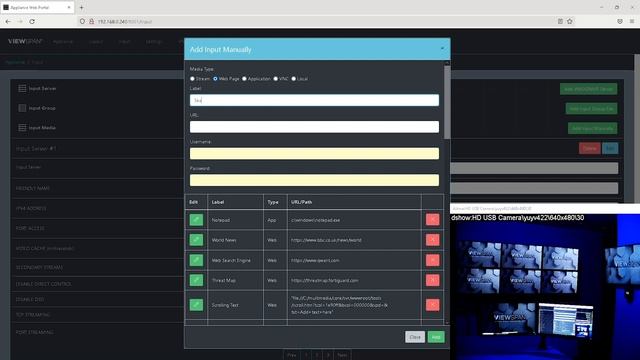Open page 1 in pagination
Image resolution: width=640 pixels, height=360 pixels.
point(306,355)
